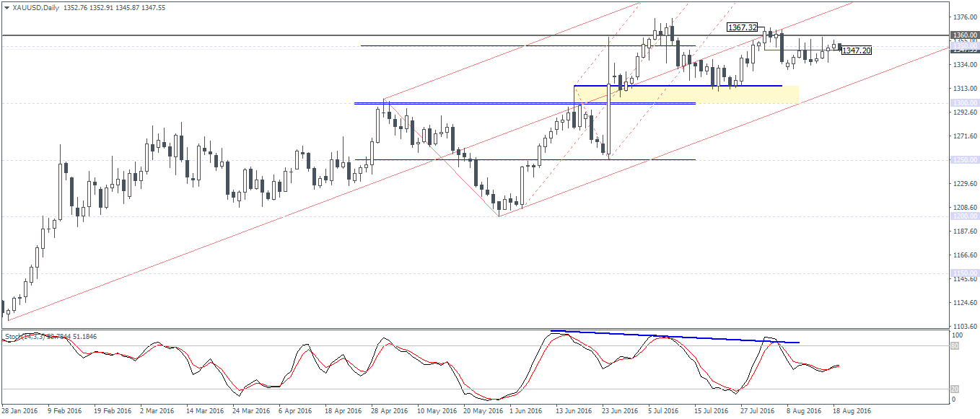Click the 1103.60 price axis value
Image resolution: width=980 pixels, height=419 pixels.
[964, 326]
